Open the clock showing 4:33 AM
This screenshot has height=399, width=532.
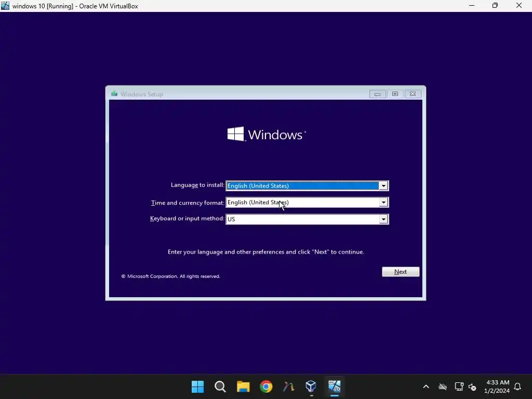(x=497, y=387)
